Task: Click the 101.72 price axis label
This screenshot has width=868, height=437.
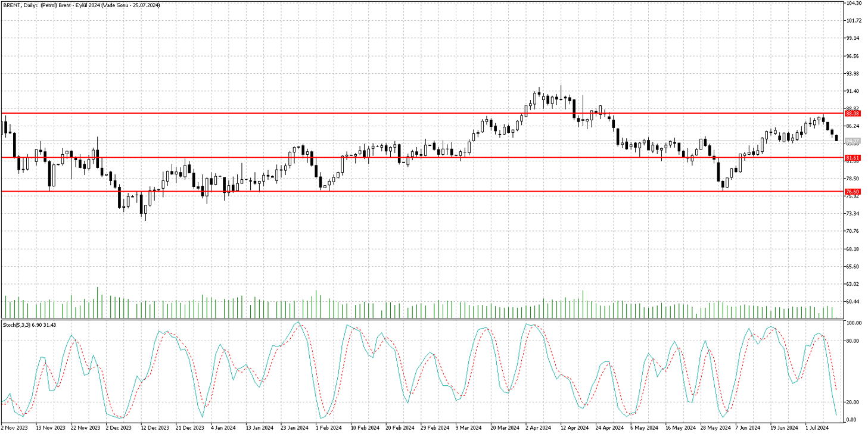Action: [x=854, y=21]
